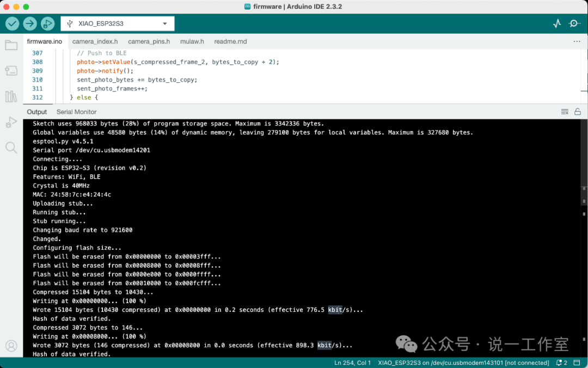Open the Boards Manager sidebar icon

11,70
